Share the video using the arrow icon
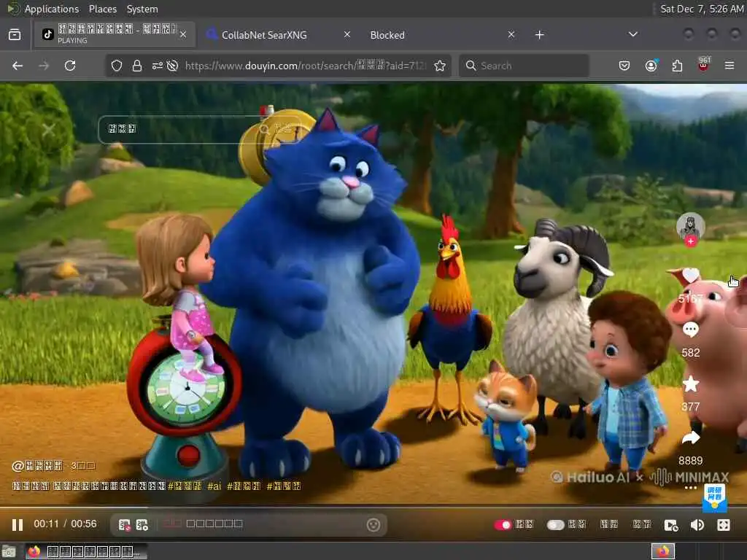Screen dimensions: 747x560 (690, 437)
